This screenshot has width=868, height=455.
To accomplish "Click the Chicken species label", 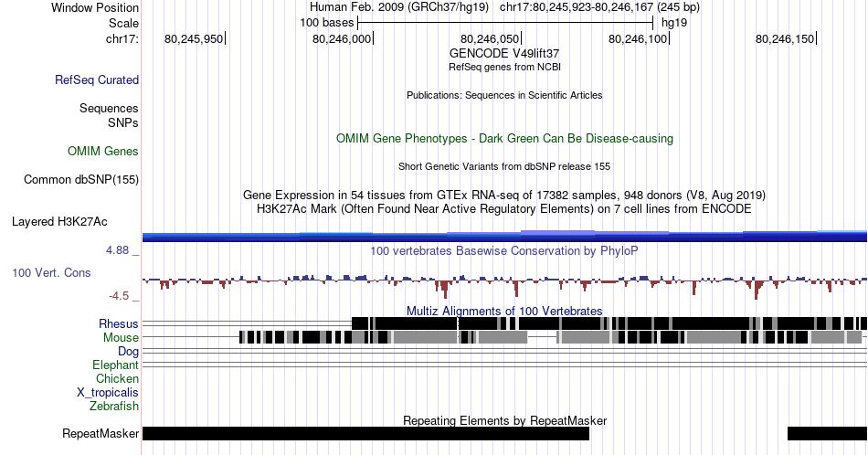I will pyautogui.click(x=117, y=378).
